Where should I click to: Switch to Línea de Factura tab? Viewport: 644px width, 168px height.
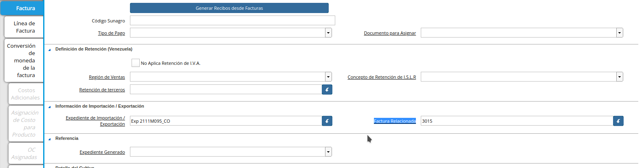click(x=24, y=27)
